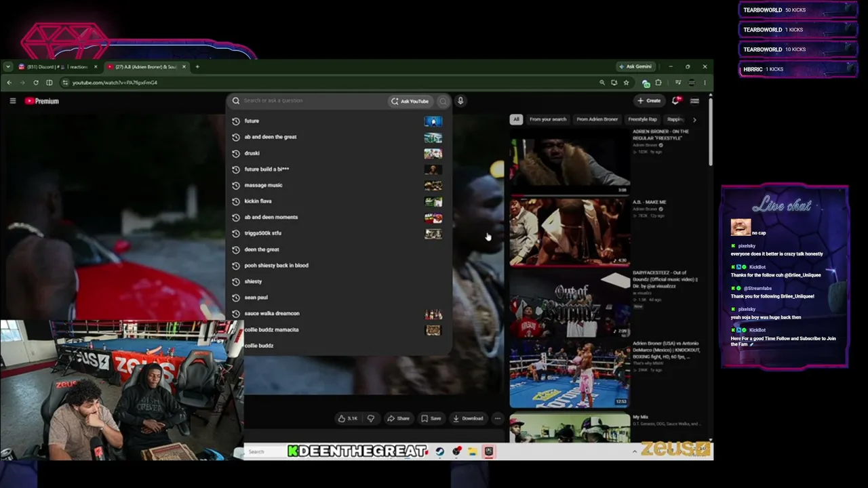Viewport: 868px width, 488px height.
Task: Click the Create button
Action: (x=649, y=101)
